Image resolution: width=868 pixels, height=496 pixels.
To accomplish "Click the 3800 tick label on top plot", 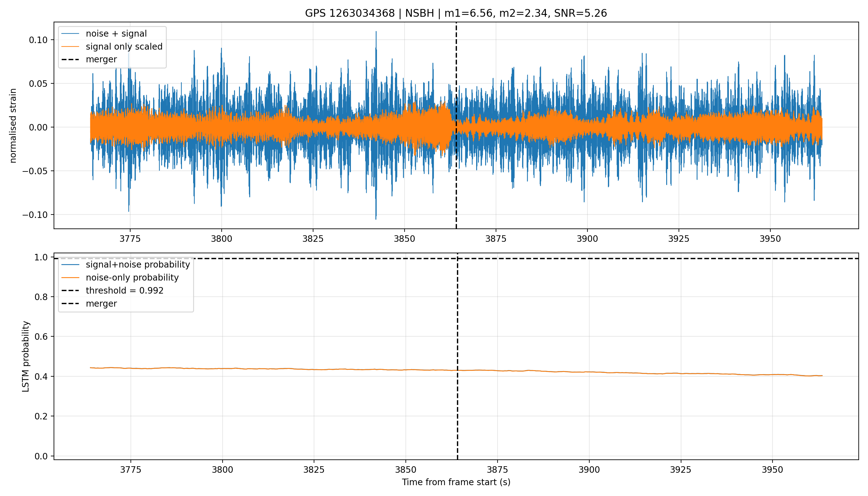I will [221, 239].
